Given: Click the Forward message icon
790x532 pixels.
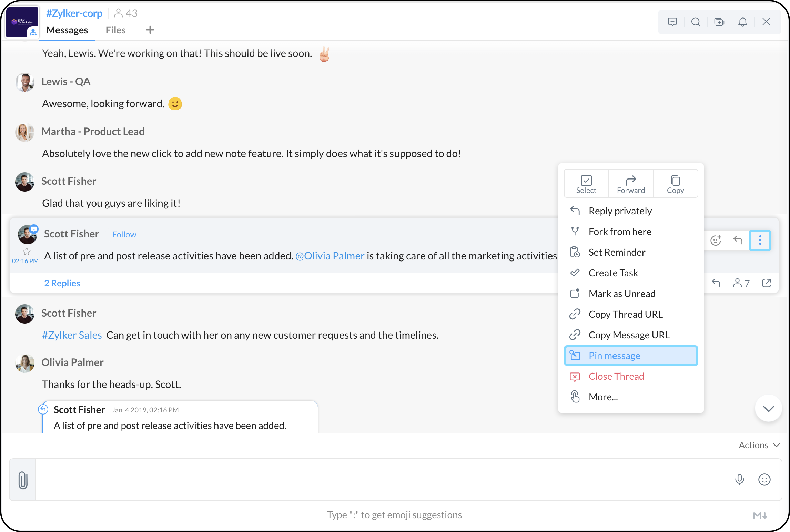Looking at the screenshot, I should point(631,182).
